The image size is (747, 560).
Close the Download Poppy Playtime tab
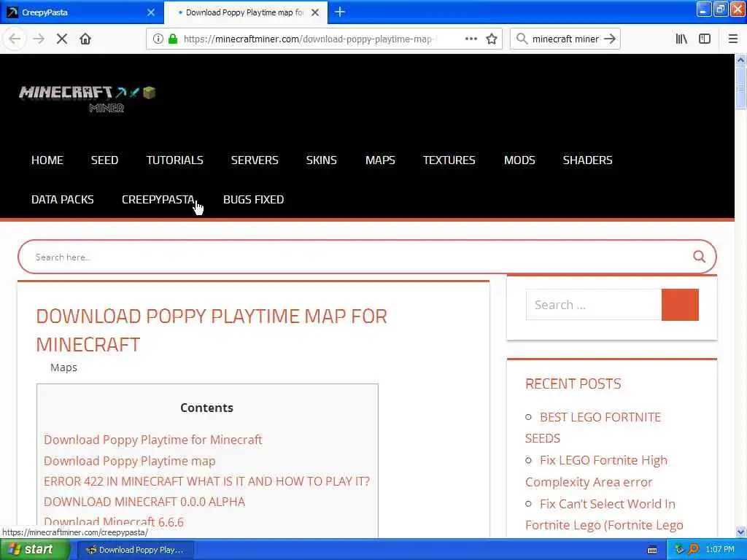coord(315,12)
